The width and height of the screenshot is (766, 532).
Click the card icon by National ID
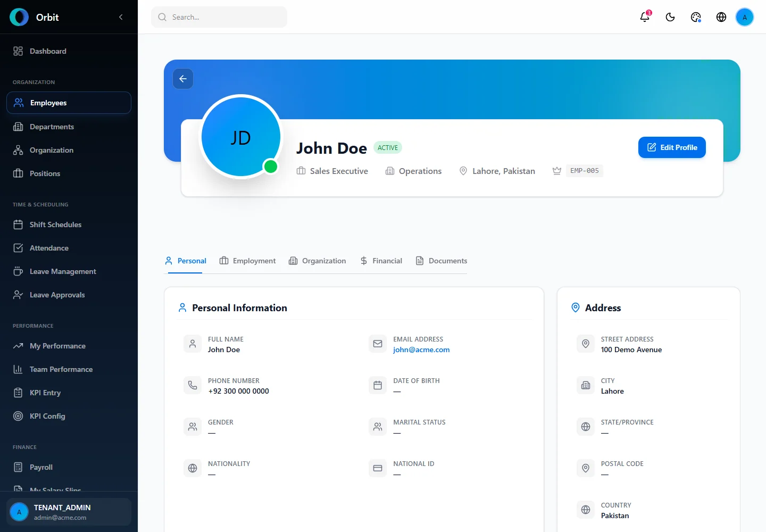[378, 468]
